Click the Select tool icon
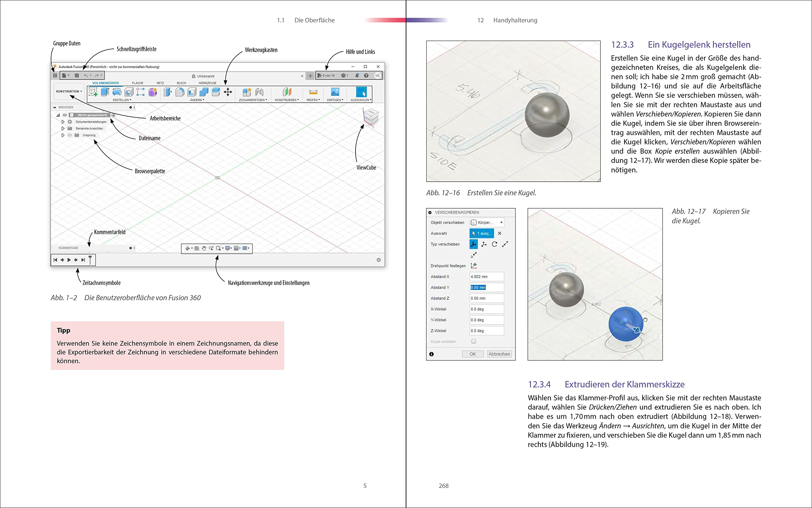The image size is (812, 508). coord(361,92)
